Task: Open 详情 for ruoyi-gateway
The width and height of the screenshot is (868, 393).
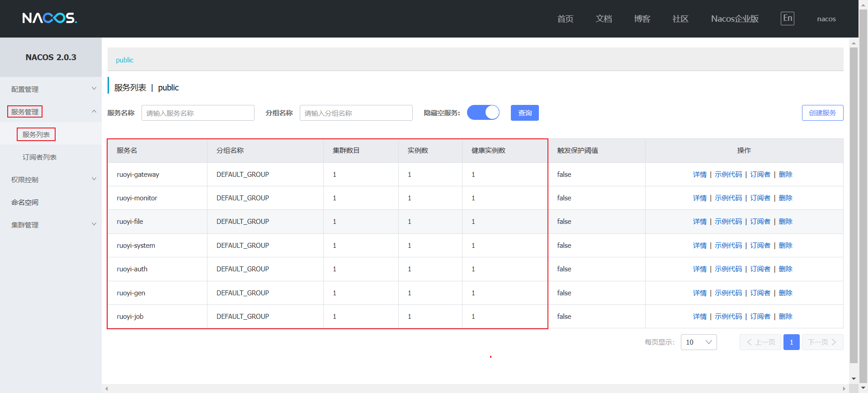Action: [700, 175]
